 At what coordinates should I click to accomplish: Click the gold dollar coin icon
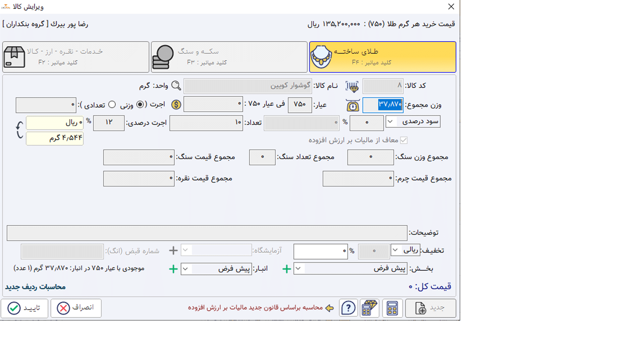[x=176, y=105]
